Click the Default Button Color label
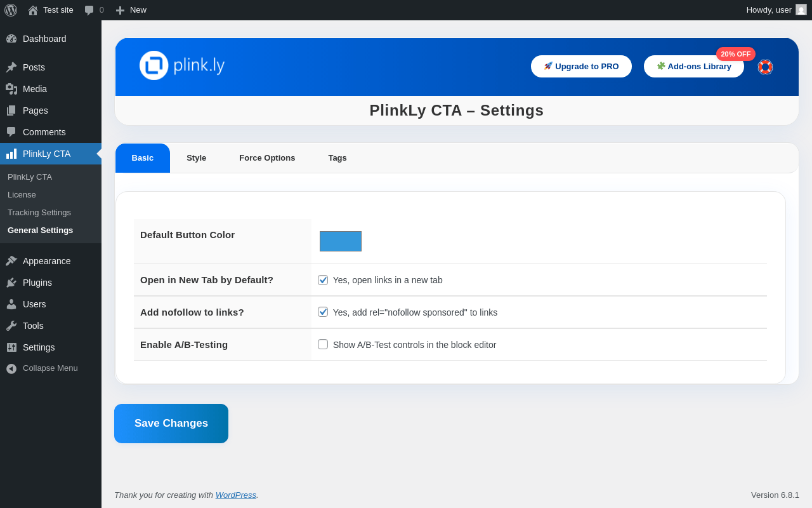 pos(188,235)
